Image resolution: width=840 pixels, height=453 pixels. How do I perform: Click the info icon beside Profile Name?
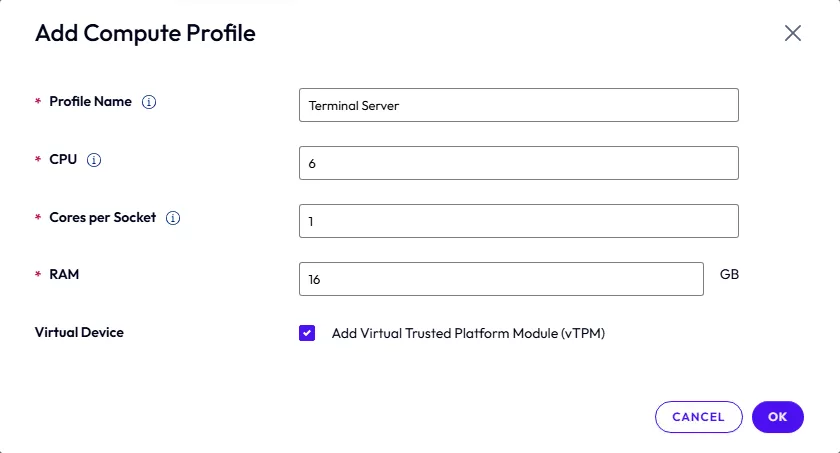tap(150, 102)
